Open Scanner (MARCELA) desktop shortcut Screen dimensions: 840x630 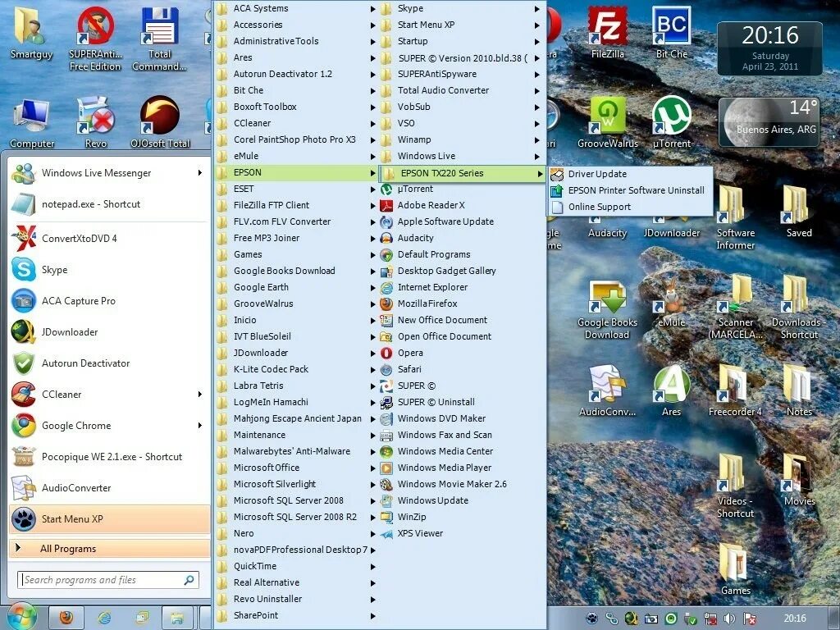coord(735,308)
